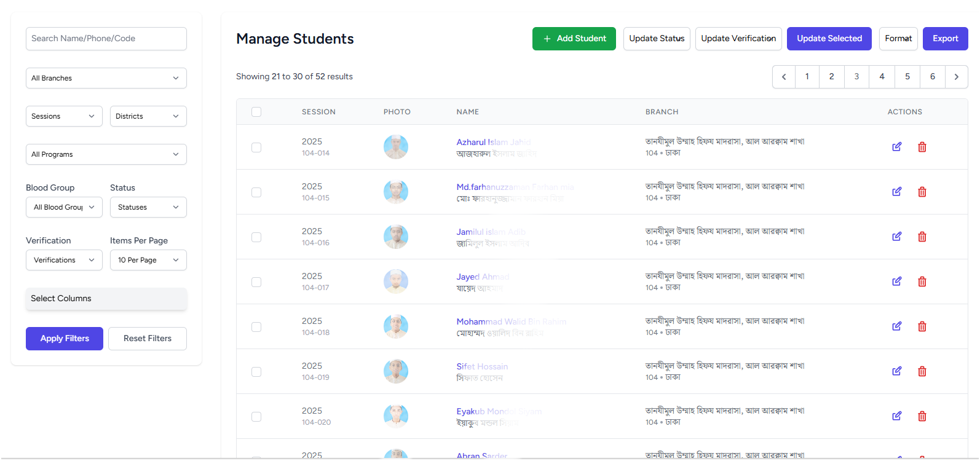This screenshot has height=461, width=980.
Task: Click trash icon for Jayed Ahmad
Action: [x=922, y=282]
